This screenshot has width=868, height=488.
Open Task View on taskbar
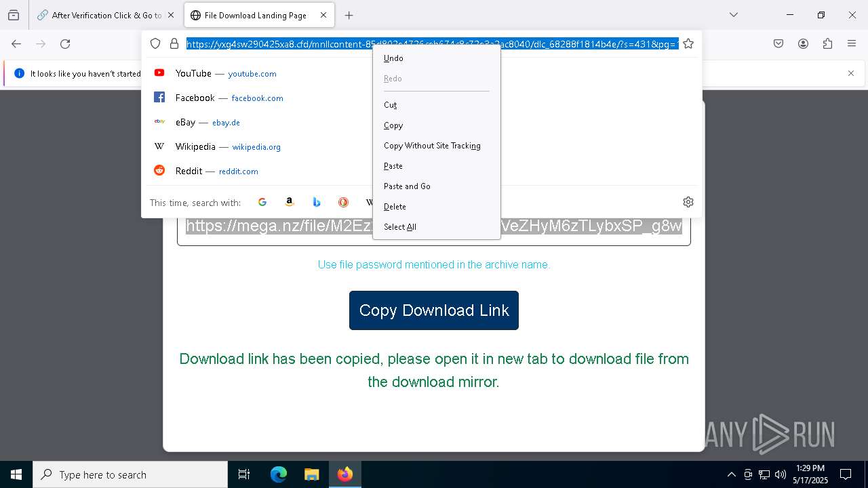coord(244,474)
